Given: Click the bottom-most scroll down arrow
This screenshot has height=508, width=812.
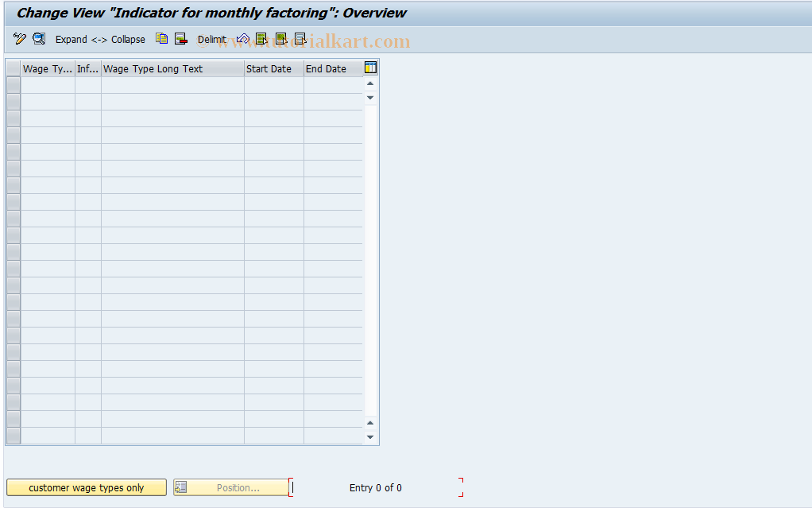Looking at the screenshot, I should coord(370,437).
